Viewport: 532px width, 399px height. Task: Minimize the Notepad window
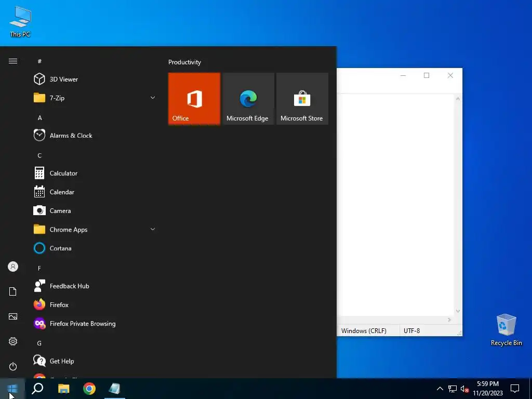click(x=403, y=75)
